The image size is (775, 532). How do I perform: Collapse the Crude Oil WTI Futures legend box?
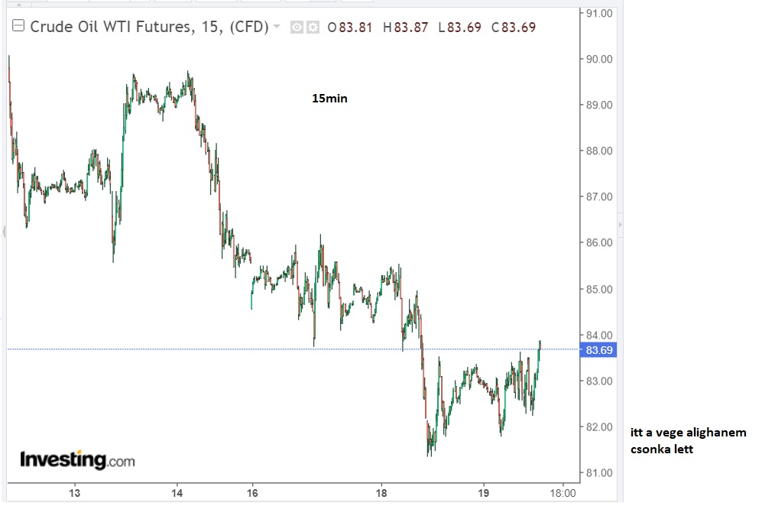tap(18, 26)
